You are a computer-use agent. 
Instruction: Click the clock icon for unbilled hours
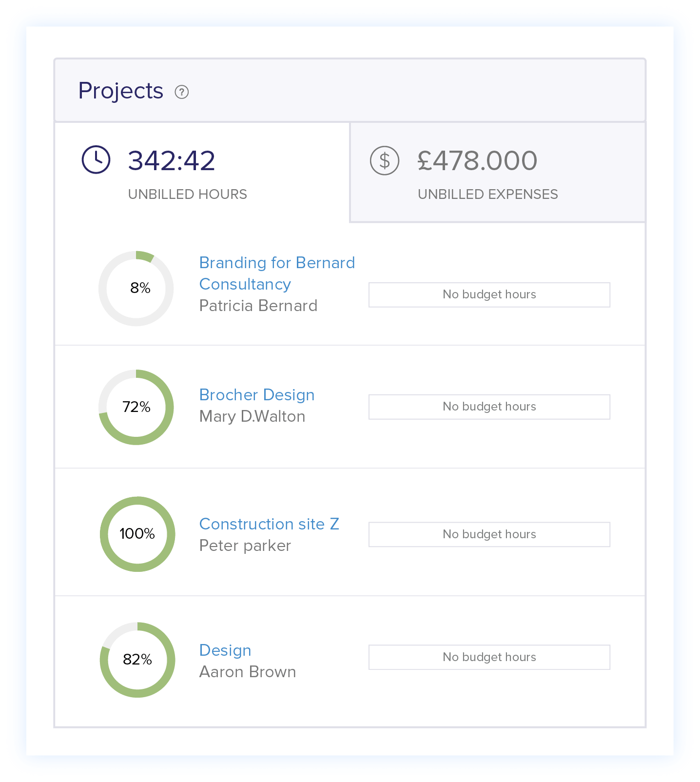pos(96,159)
